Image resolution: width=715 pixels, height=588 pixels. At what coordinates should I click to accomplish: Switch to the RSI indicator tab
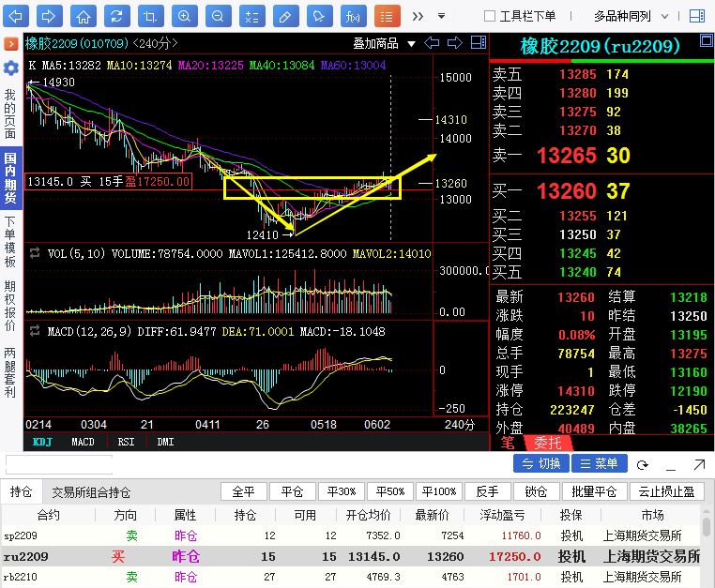click(126, 441)
